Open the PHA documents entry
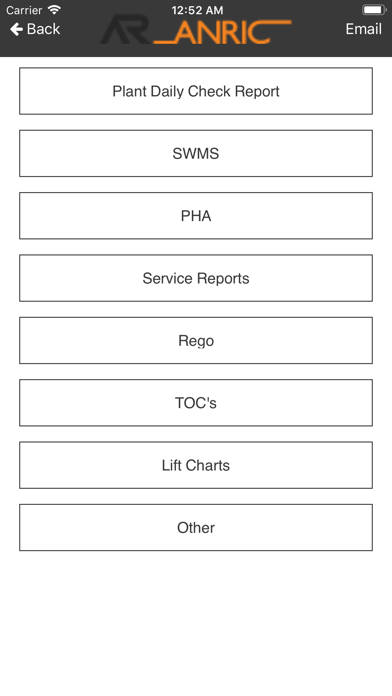Image resolution: width=392 pixels, height=696 pixels. coord(196,216)
